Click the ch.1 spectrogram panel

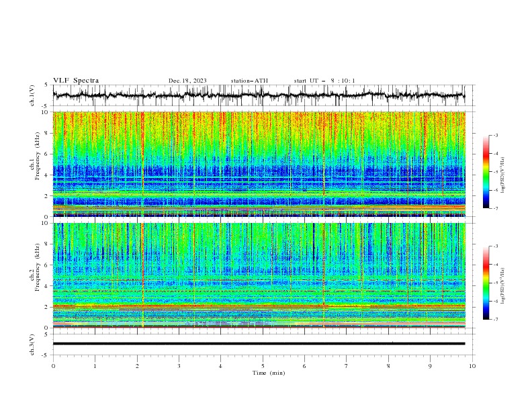click(x=259, y=164)
